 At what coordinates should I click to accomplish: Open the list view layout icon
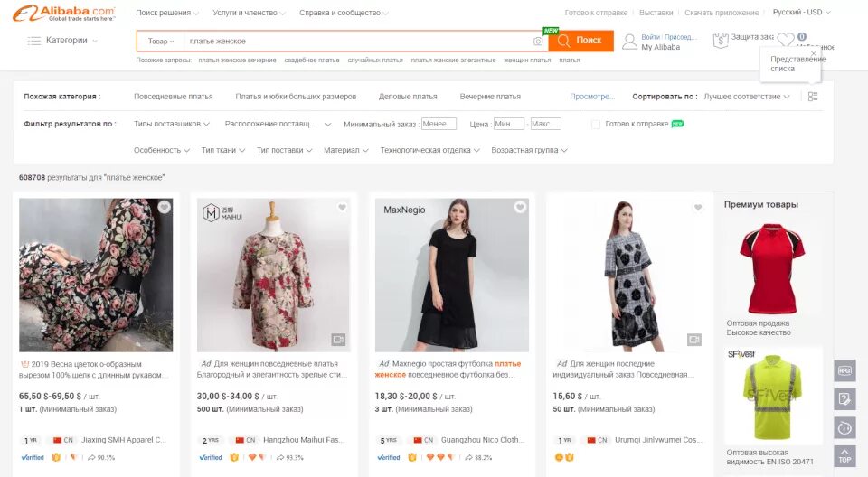[813, 97]
